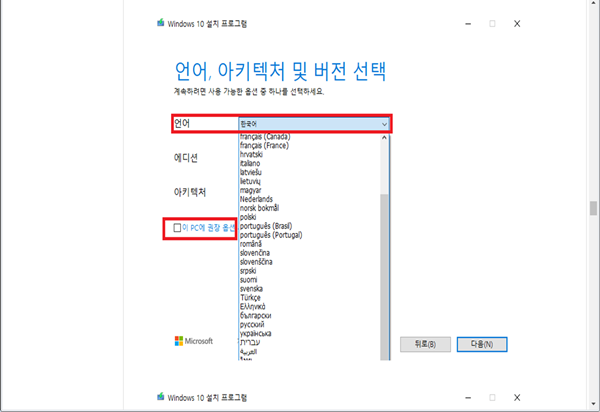This screenshot has height=412, width=600.
Task: Select suomi in the language list
Action: coord(248,280)
